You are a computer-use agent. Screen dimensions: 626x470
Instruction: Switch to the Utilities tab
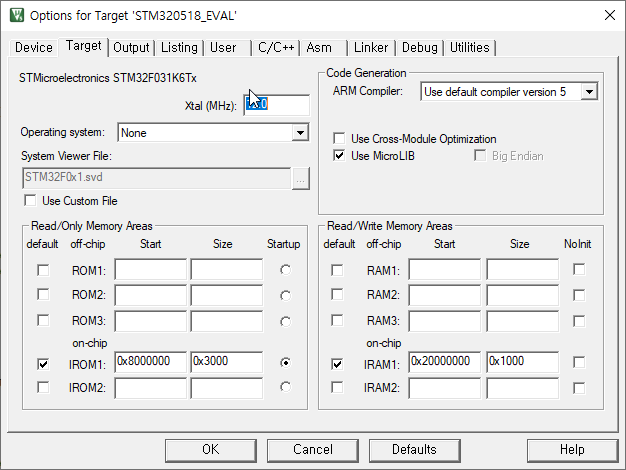click(470, 48)
